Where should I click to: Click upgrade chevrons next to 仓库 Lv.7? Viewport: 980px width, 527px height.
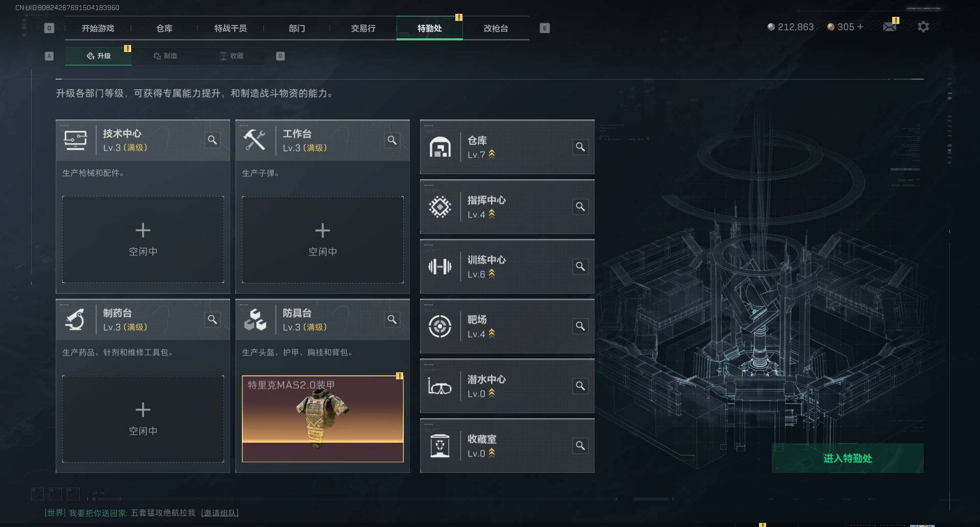point(492,154)
